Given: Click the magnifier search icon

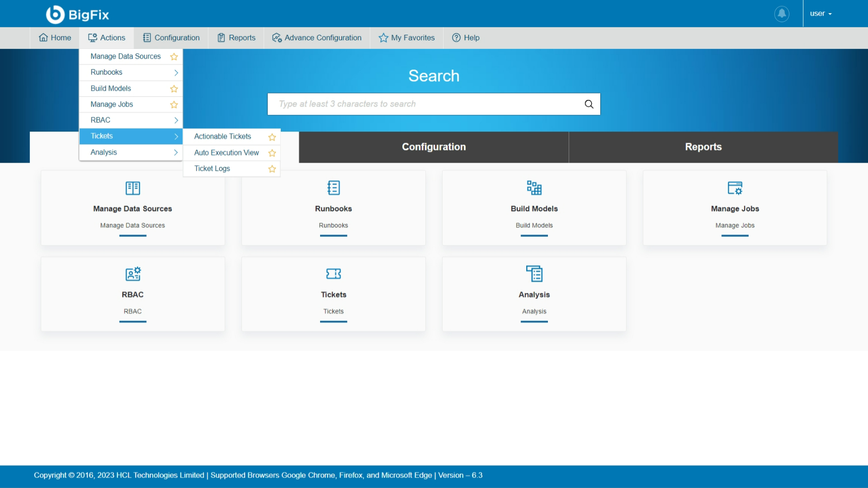Looking at the screenshot, I should pos(589,104).
